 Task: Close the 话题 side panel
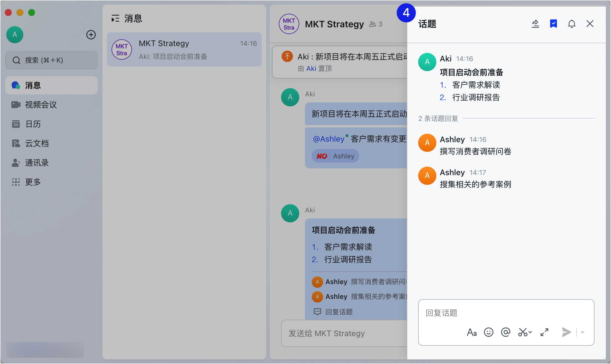click(590, 24)
